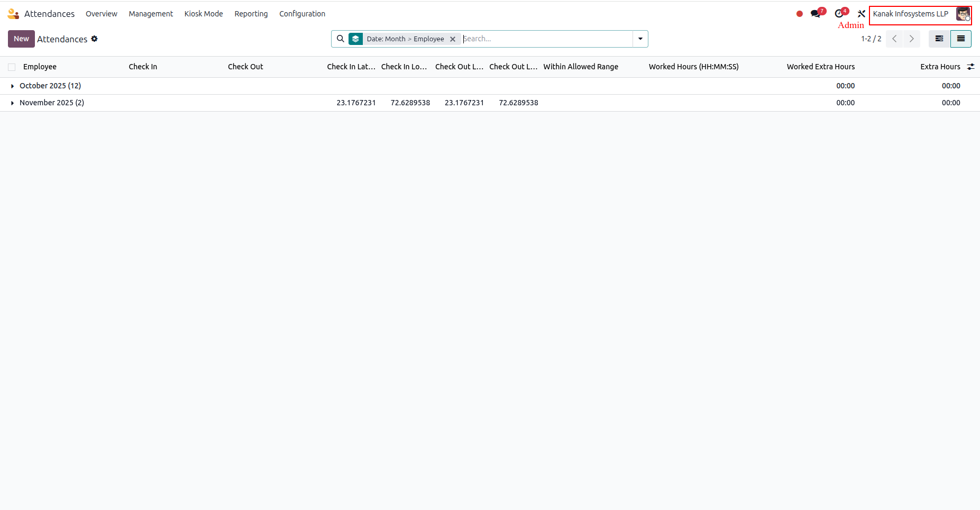The width and height of the screenshot is (980, 510).
Task: Focus the Search input field
Action: click(x=547, y=39)
